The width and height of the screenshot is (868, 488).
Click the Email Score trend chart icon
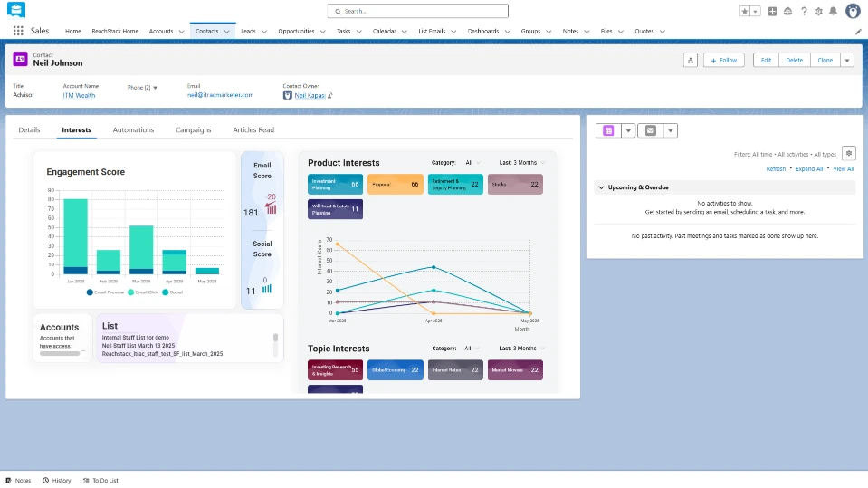point(271,208)
